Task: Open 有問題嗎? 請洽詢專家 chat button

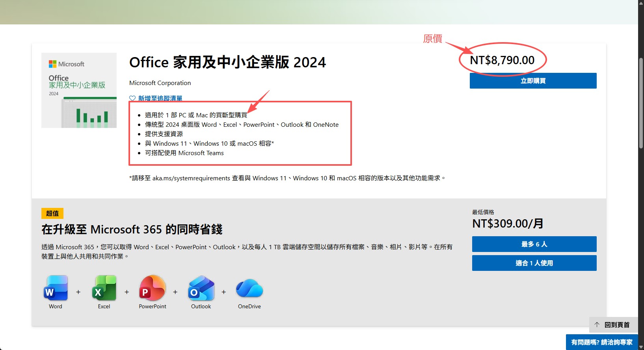Action: tap(602, 342)
